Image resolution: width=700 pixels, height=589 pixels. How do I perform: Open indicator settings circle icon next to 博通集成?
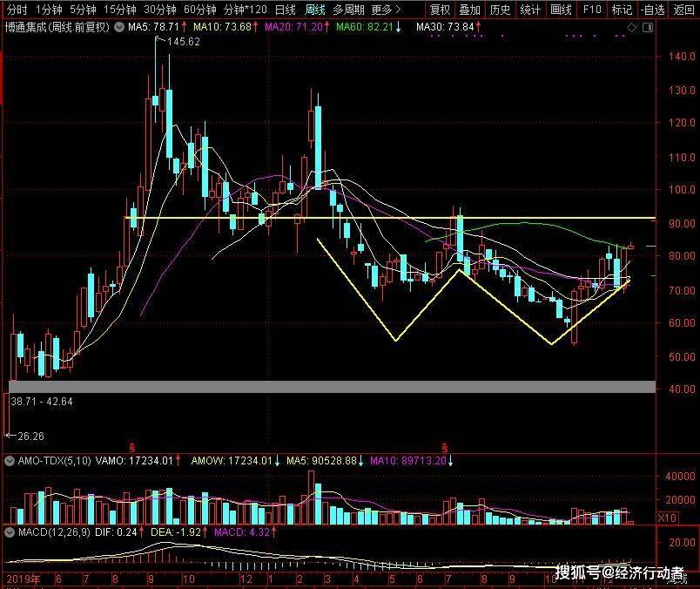(119, 27)
